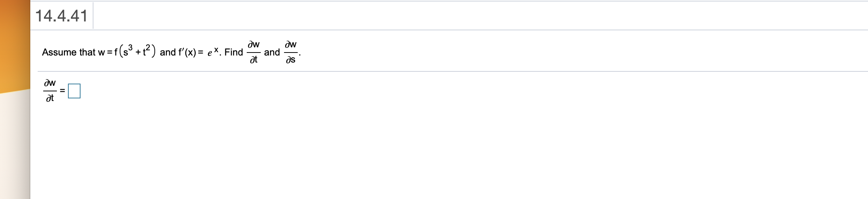Click the words 'Assume that'
This screenshot has height=199, width=868.
(x=69, y=52)
